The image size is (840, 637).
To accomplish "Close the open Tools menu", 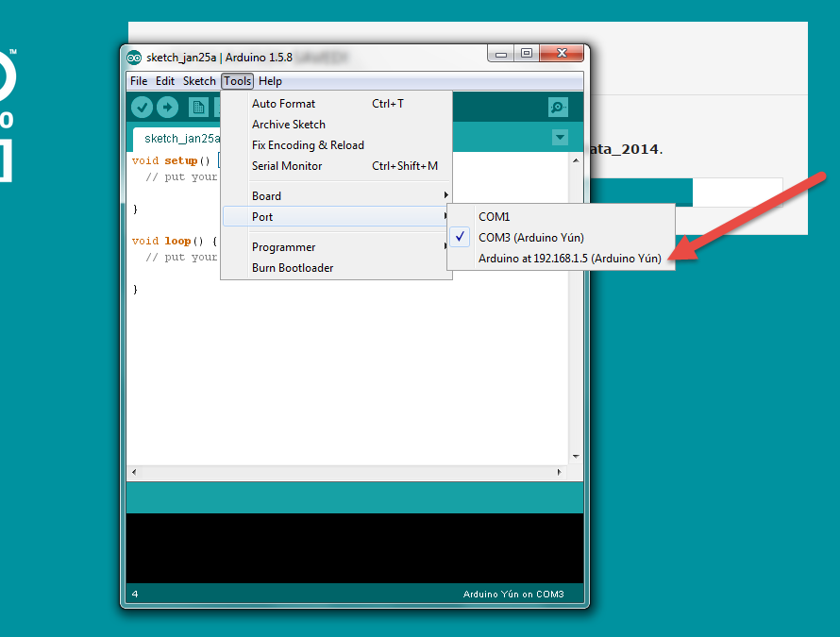I will pos(237,81).
